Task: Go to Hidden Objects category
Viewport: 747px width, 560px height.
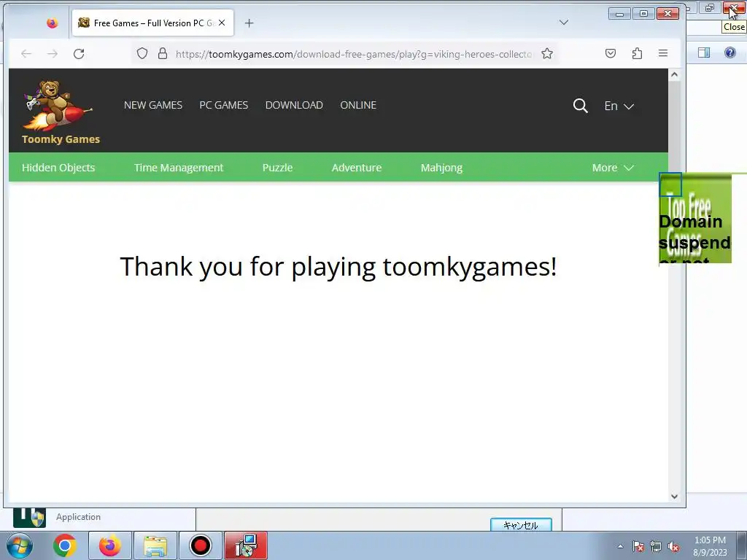Action: coord(58,168)
